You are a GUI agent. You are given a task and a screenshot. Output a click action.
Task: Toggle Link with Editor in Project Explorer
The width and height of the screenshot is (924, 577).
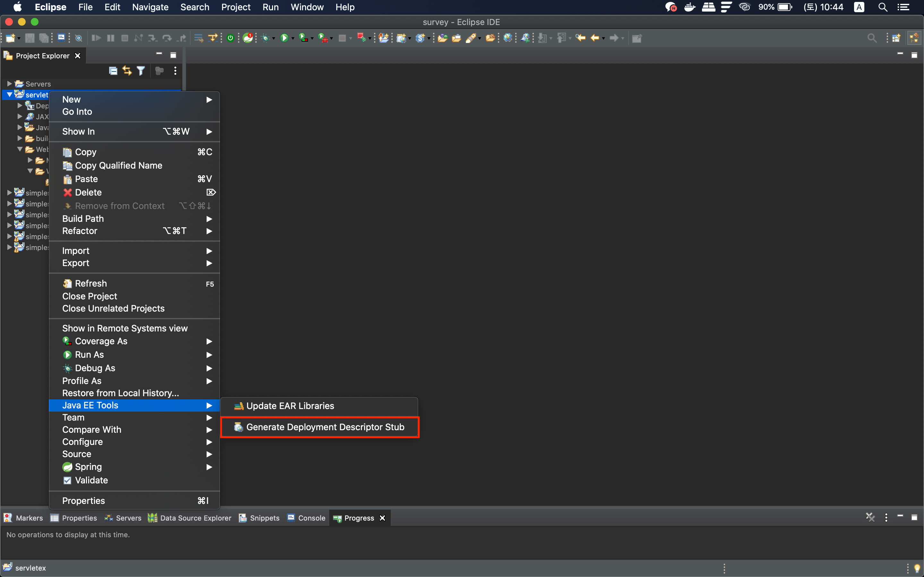pos(127,71)
